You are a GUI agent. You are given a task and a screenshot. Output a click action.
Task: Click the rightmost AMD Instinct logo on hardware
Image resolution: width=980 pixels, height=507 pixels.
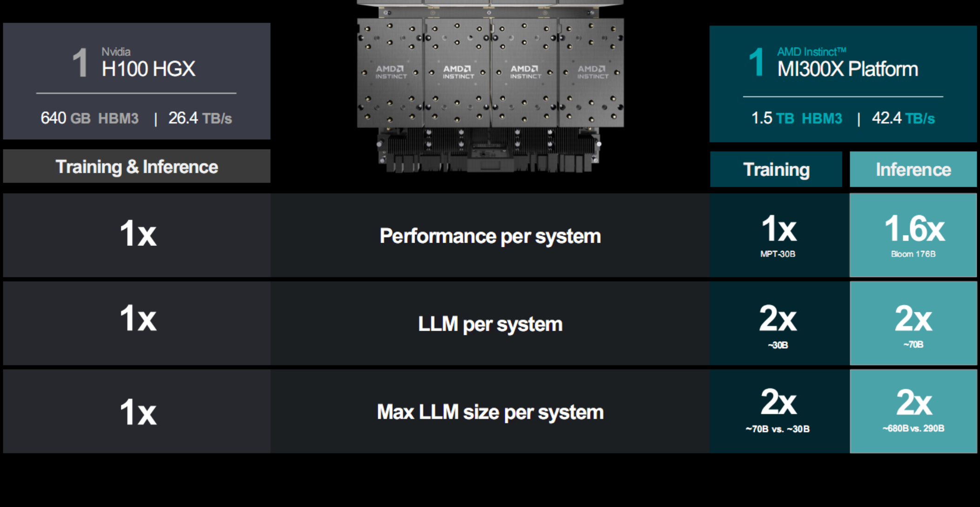coord(592,72)
